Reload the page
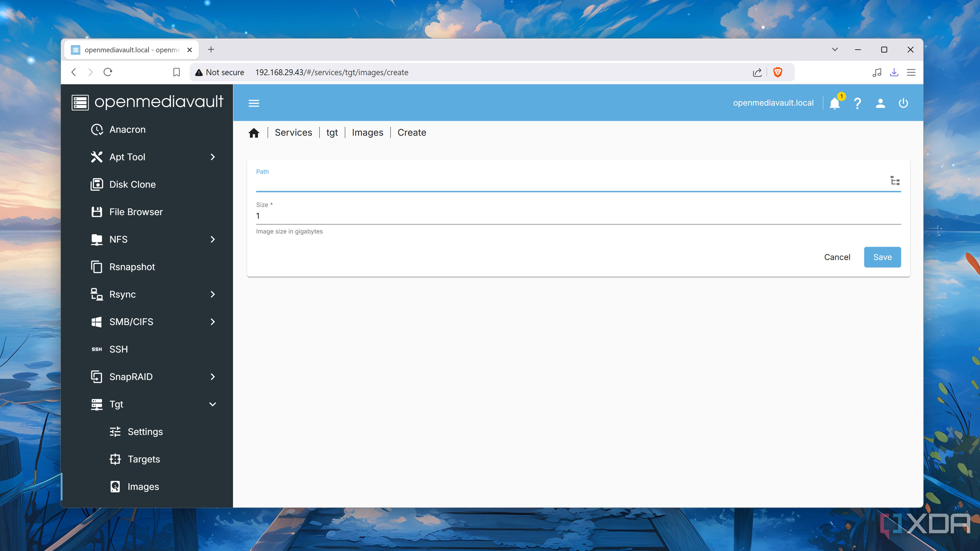This screenshot has height=551, width=980. pos(108,72)
